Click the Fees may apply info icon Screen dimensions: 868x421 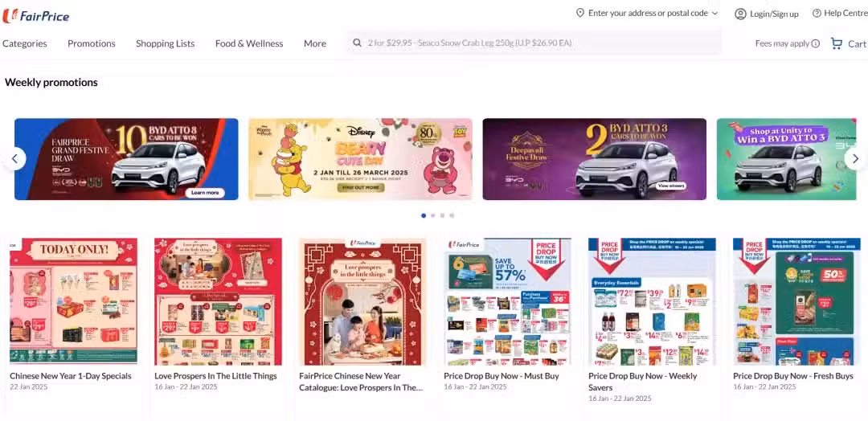(x=816, y=43)
